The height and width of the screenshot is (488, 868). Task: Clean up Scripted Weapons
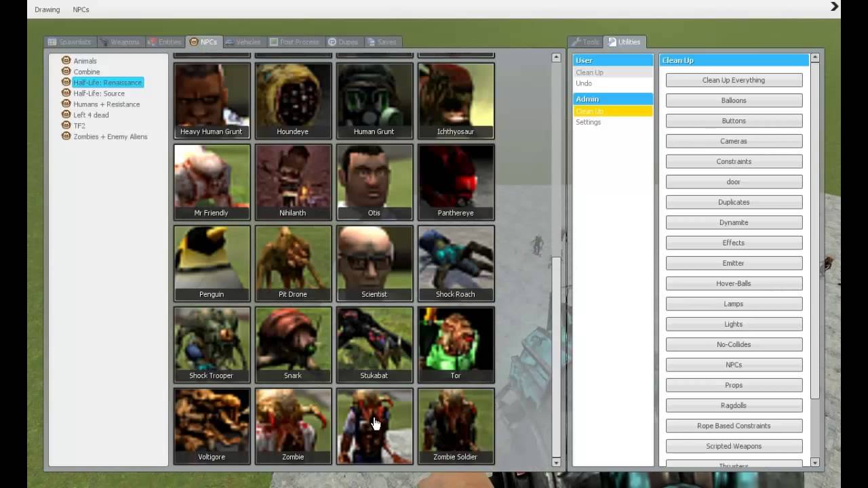[x=734, y=446]
